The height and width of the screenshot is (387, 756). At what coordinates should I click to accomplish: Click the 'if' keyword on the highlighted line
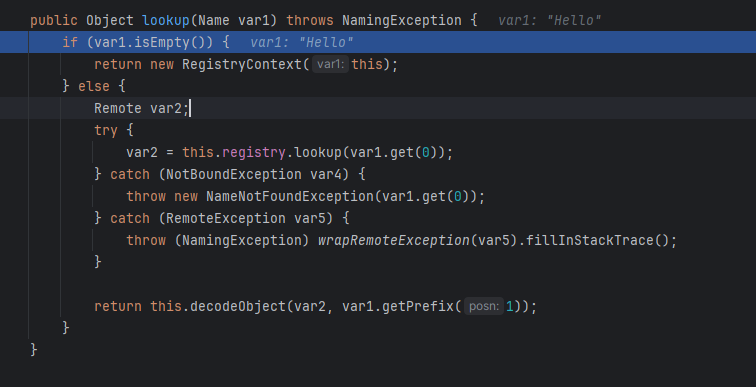69,42
